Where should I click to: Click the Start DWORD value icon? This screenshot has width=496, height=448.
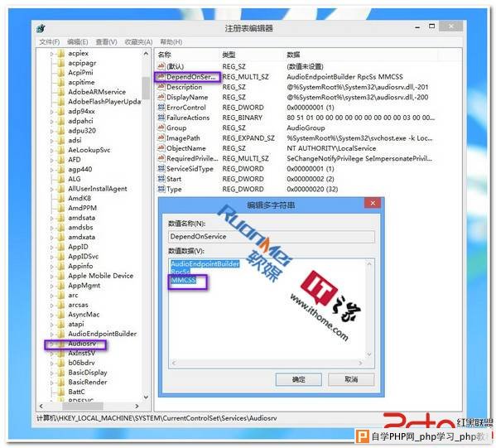161,179
